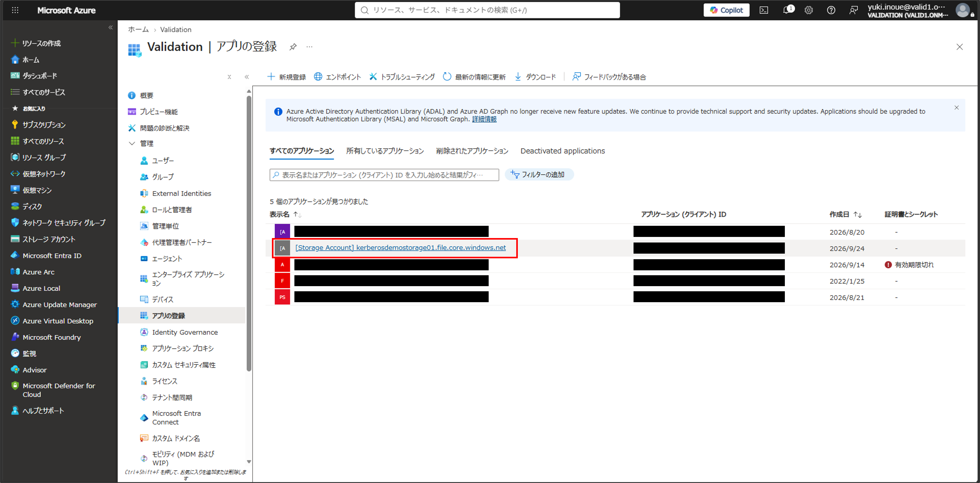Click the Microsoft Defender for Cloud icon
980x483 pixels.
tap(15, 386)
